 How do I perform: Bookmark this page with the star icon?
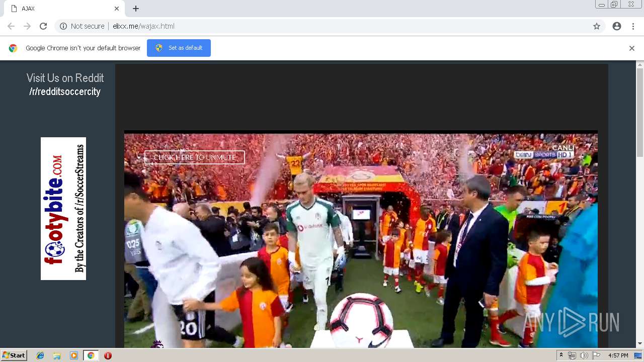(x=597, y=26)
